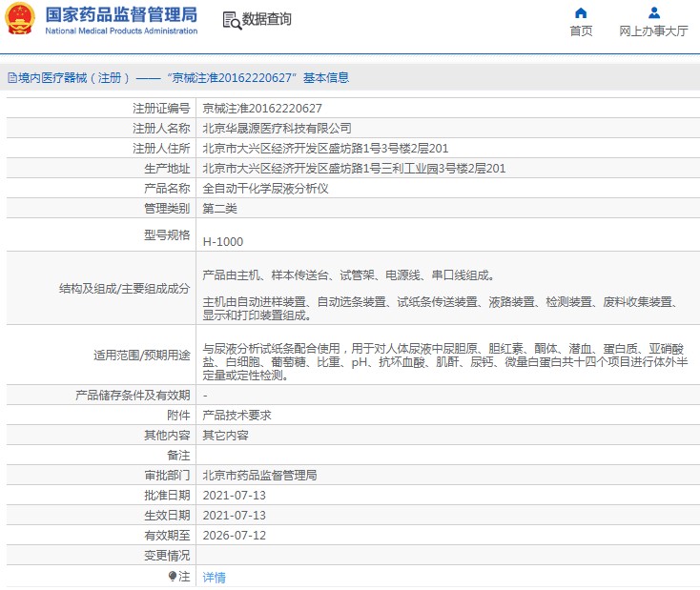Click the 数据查询 magnifier document icon
700x590 pixels.
pos(231,20)
